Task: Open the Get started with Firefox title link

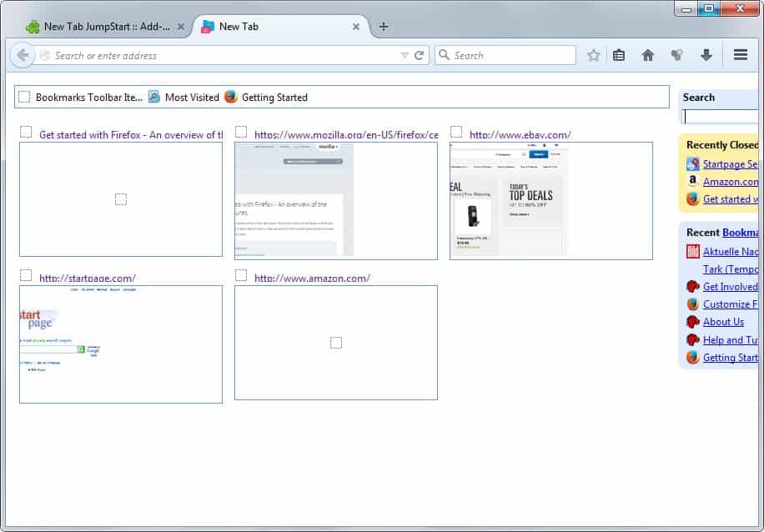Action: 131,135
